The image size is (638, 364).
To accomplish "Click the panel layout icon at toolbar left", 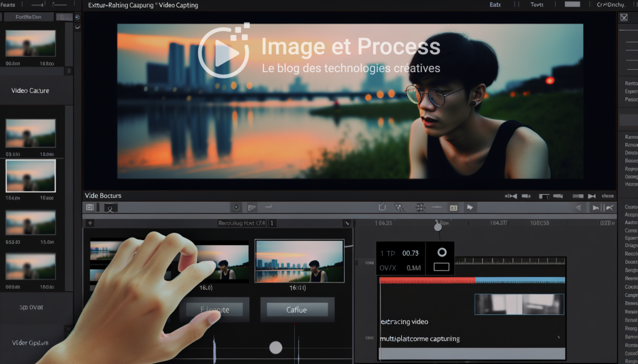I will pos(90,207).
